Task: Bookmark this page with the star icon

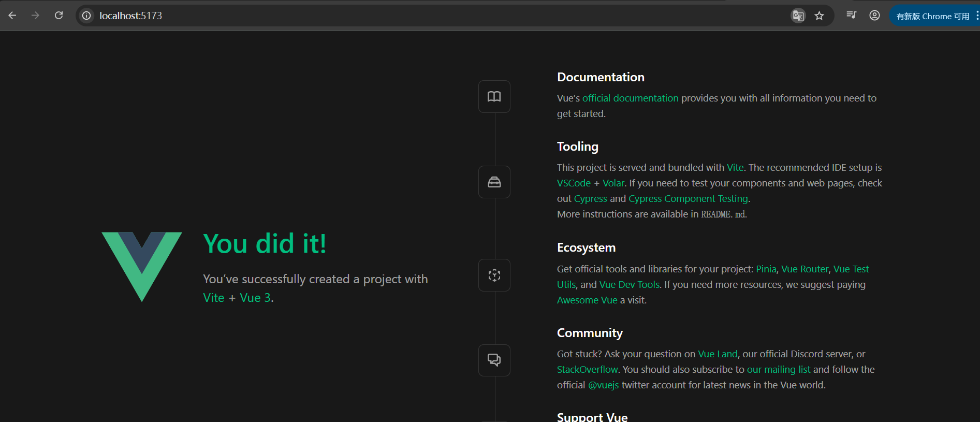Action: pyautogui.click(x=819, y=16)
